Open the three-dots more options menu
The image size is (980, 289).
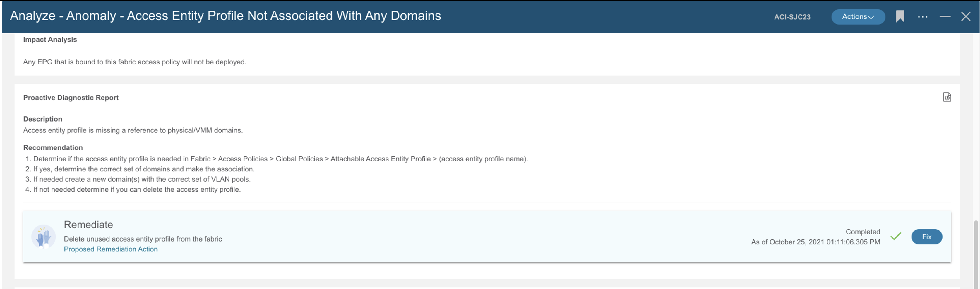(x=923, y=17)
